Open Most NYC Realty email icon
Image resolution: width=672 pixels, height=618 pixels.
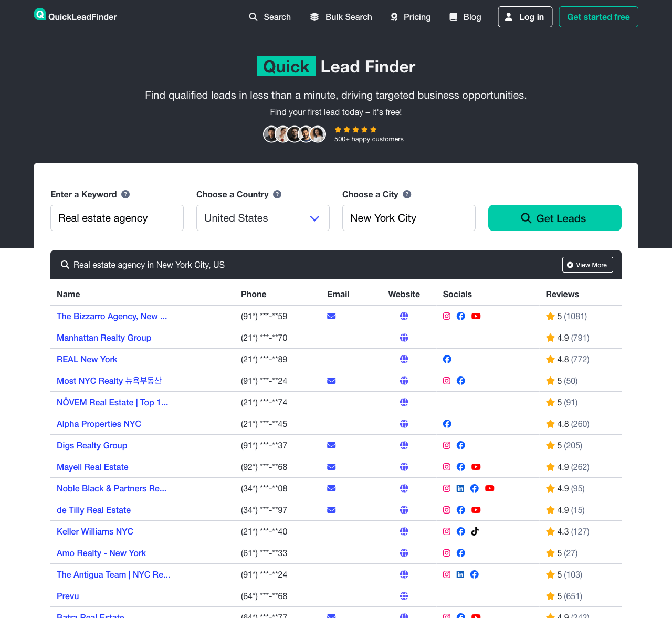331,381
